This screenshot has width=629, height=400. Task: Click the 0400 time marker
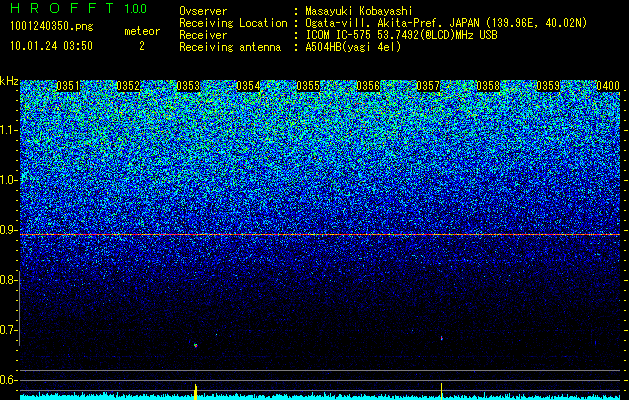click(608, 86)
